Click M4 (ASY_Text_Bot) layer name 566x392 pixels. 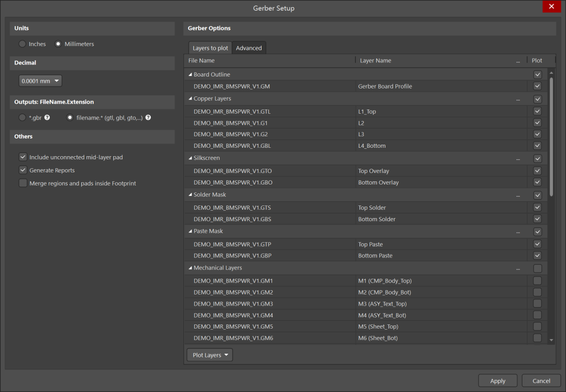click(x=382, y=315)
